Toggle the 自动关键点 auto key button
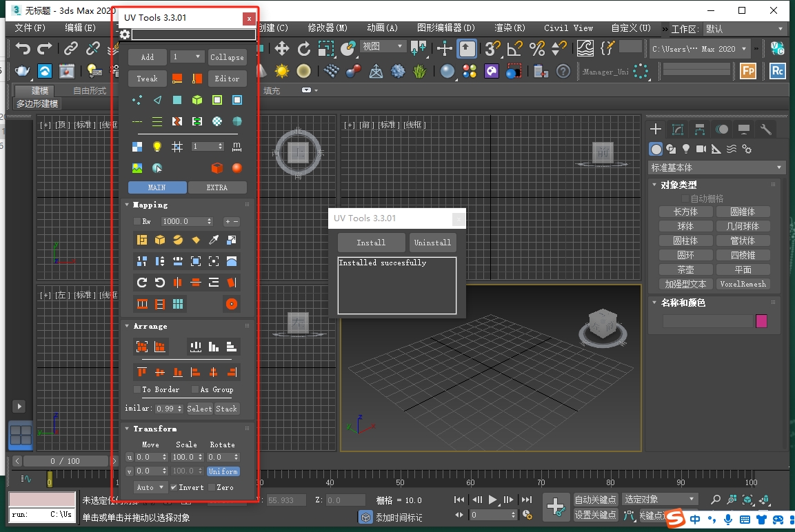 pyautogui.click(x=595, y=500)
